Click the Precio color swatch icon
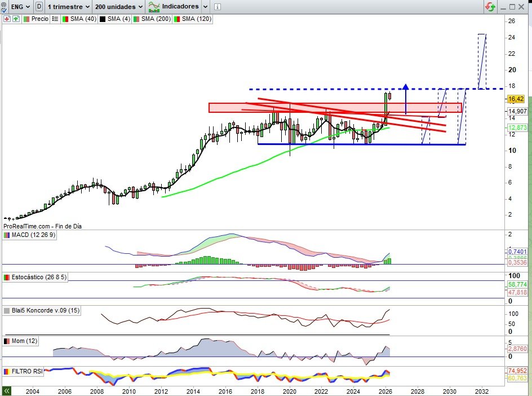532x396 pixels. (x=26, y=19)
